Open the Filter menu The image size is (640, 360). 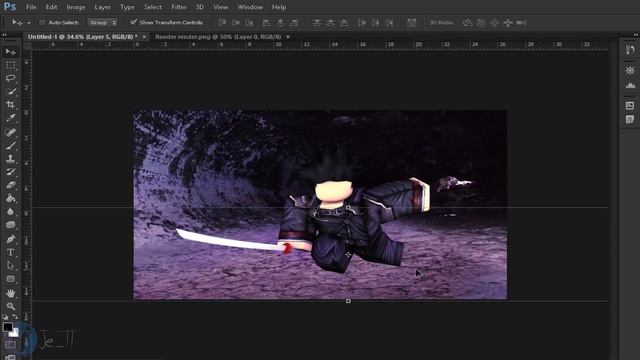pos(179,7)
